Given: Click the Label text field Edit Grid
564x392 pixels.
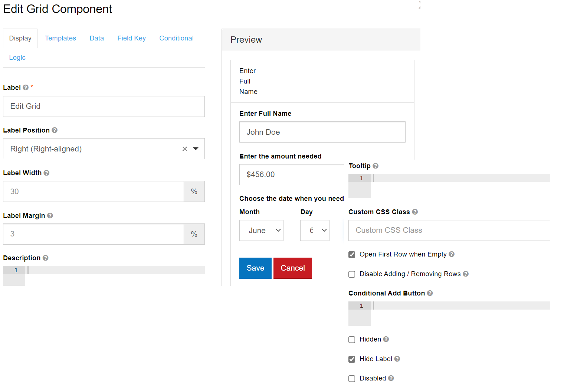Looking at the screenshot, I should coord(104,107).
